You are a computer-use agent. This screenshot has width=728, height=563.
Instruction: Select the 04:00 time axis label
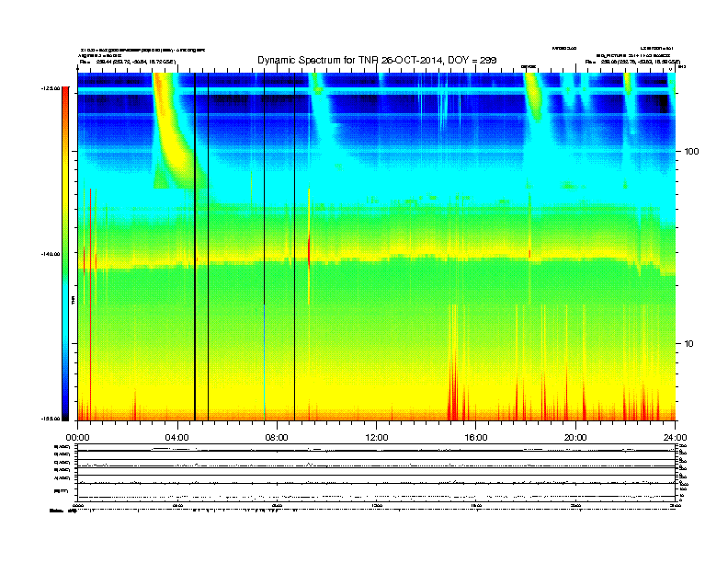coord(177,438)
